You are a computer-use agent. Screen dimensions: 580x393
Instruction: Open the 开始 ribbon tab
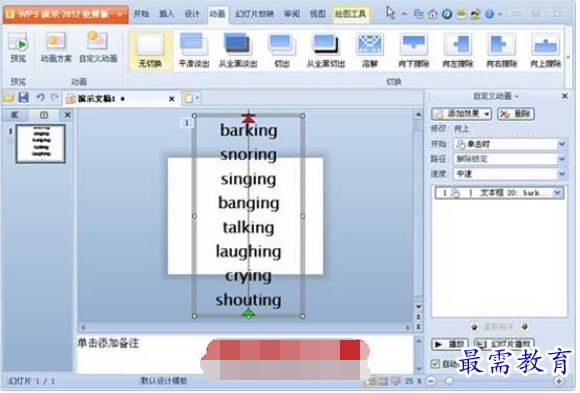point(141,14)
